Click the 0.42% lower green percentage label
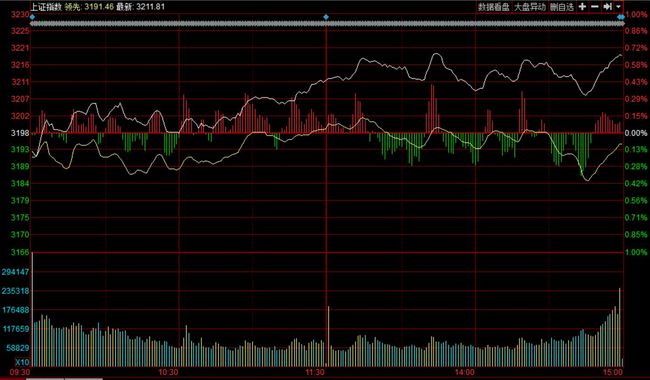Screen dimensions: 650x380 click(x=636, y=184)
